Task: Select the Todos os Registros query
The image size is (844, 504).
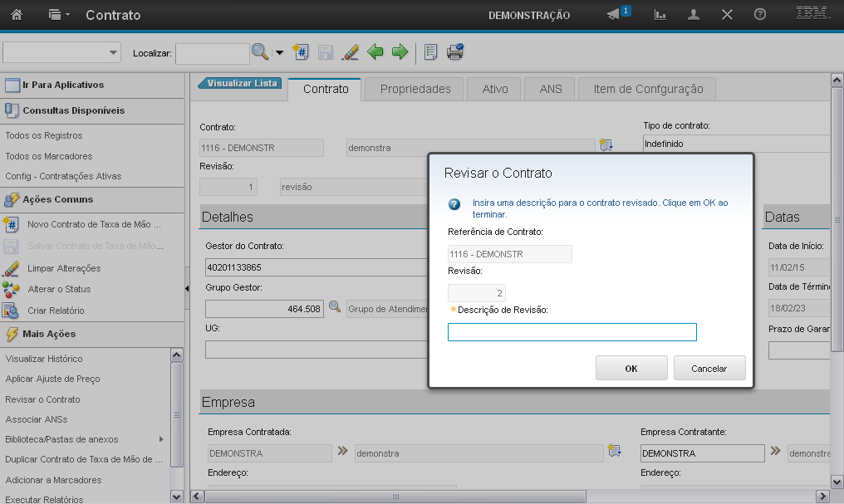Action: [x=43, y=135]
